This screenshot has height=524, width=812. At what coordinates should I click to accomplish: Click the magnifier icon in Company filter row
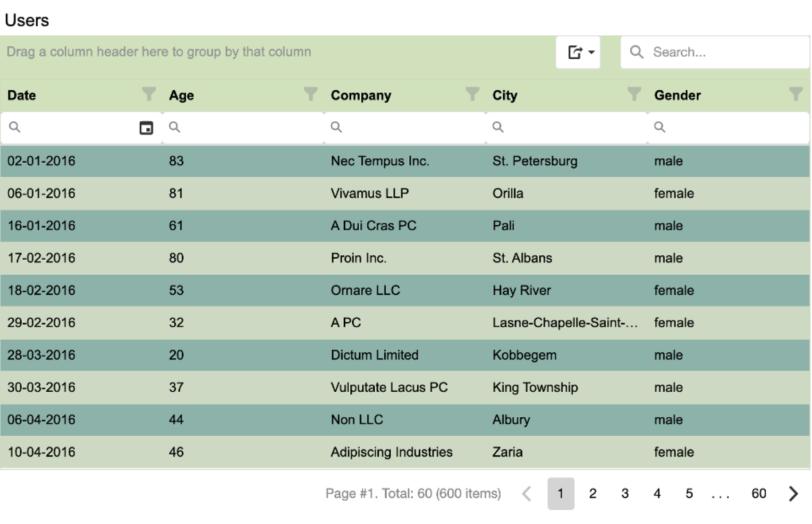[x=336, y=127]
